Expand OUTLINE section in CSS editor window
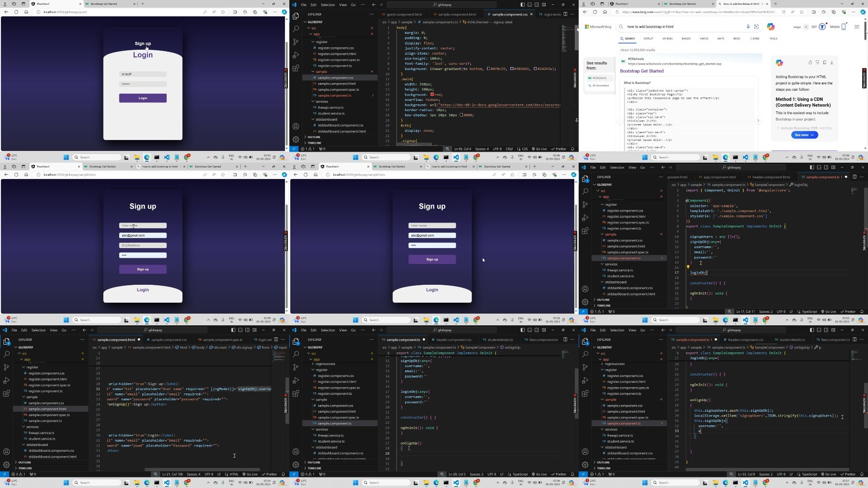The image size is (868, 488). [313, 137]
